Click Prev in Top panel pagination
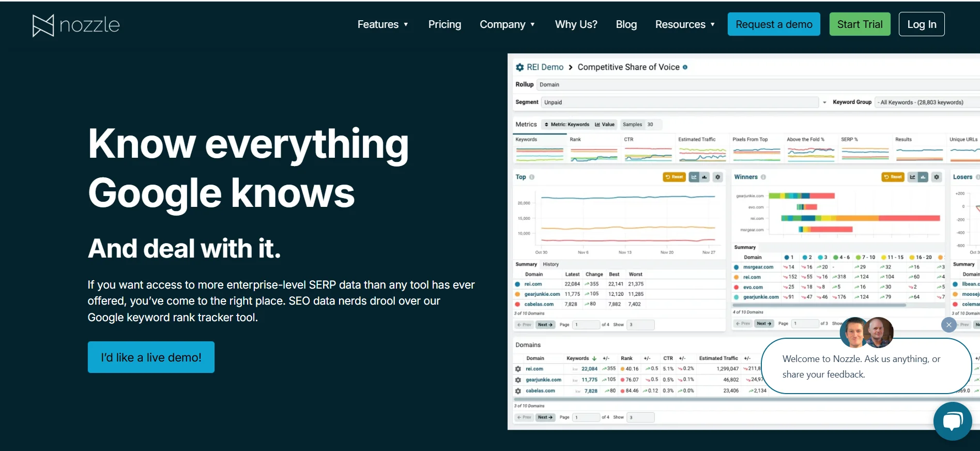 point(524,325)
